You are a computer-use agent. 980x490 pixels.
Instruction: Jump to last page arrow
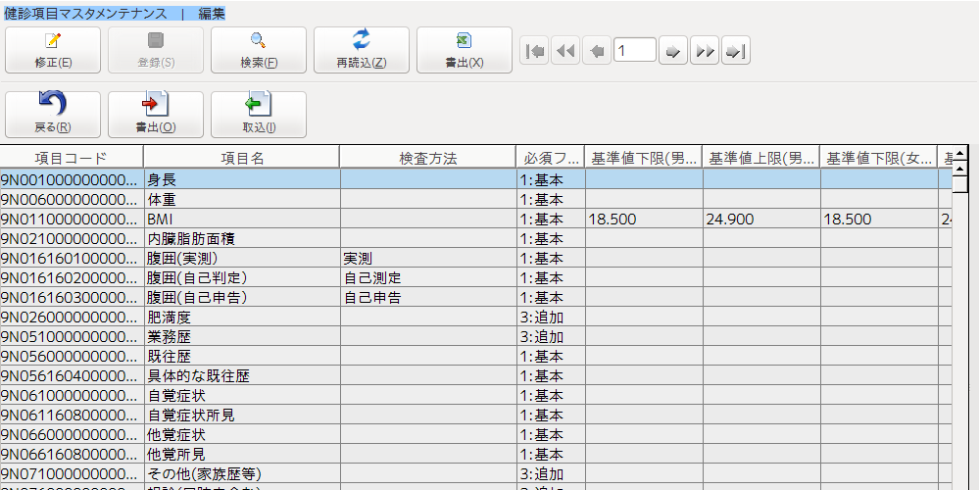[x=736, y=51]
